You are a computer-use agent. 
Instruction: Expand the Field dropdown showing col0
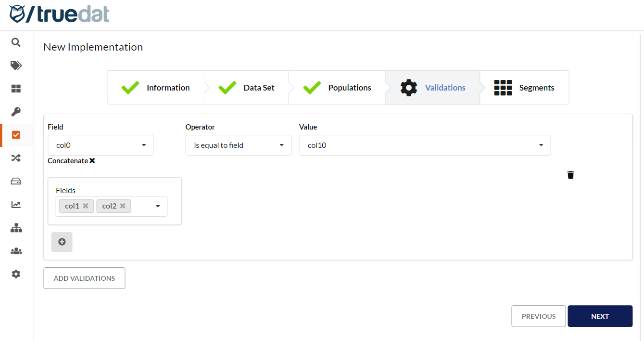point(101,145)
